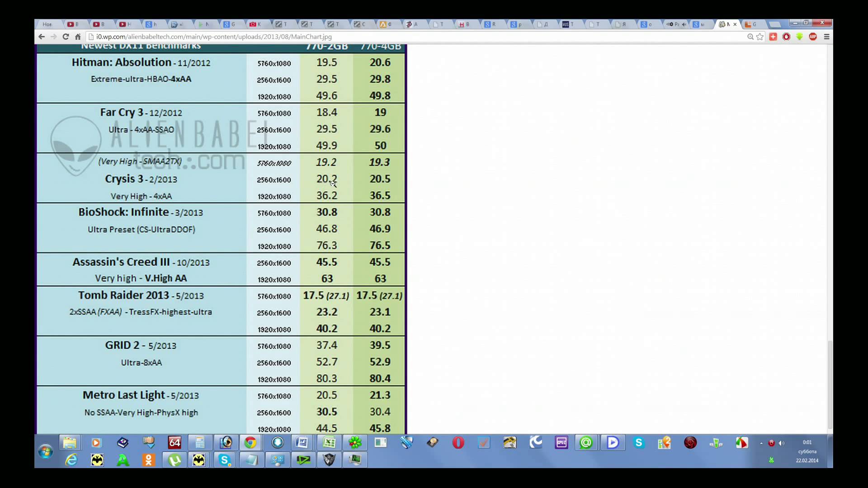This screenshot has width=868, height=488.
Task: Open the Chrome hamburger menu
Action: point(826,37)
